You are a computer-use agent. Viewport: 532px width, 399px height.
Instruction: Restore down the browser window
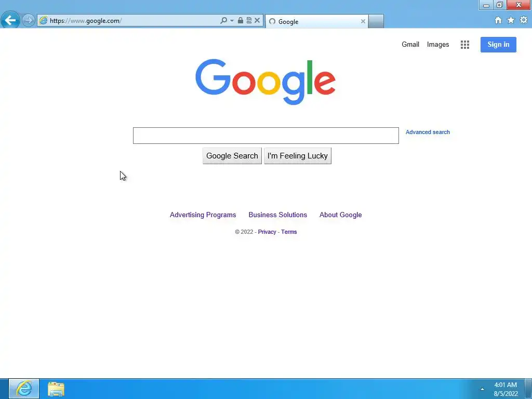tap(499, 5)
